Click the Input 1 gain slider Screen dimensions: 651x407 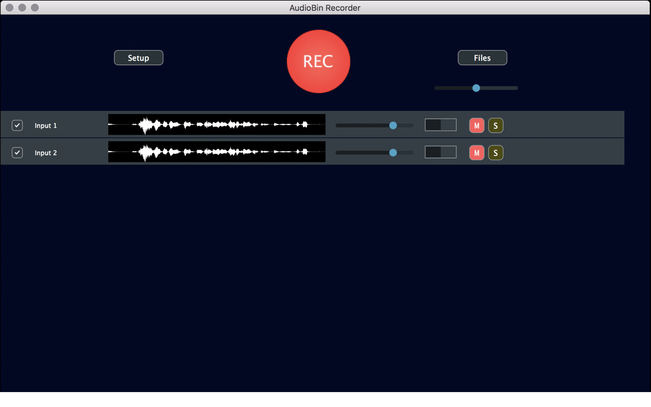(x=374, y=125)
